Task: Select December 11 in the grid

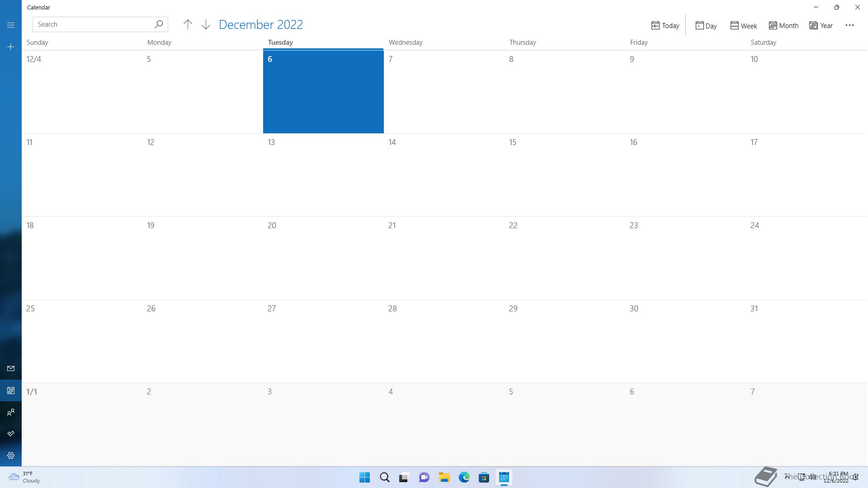Action: pyautogui.click(x=82, y=175)
